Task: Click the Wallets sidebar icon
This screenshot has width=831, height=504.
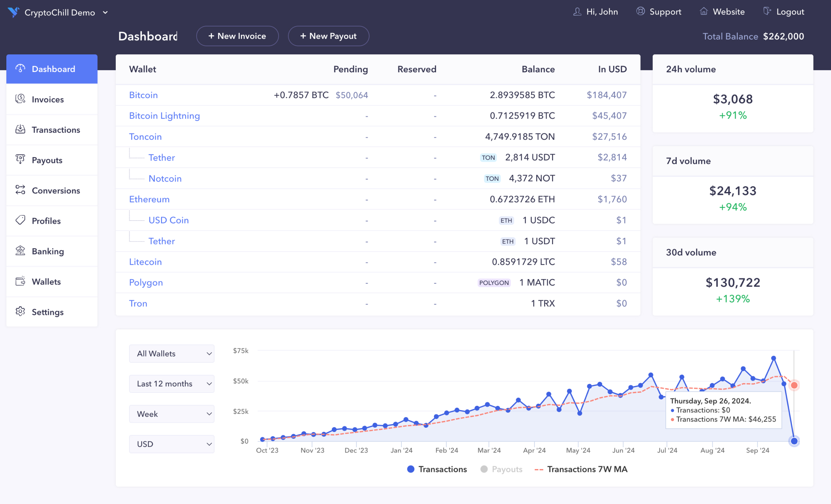Action: click(20, 281)
